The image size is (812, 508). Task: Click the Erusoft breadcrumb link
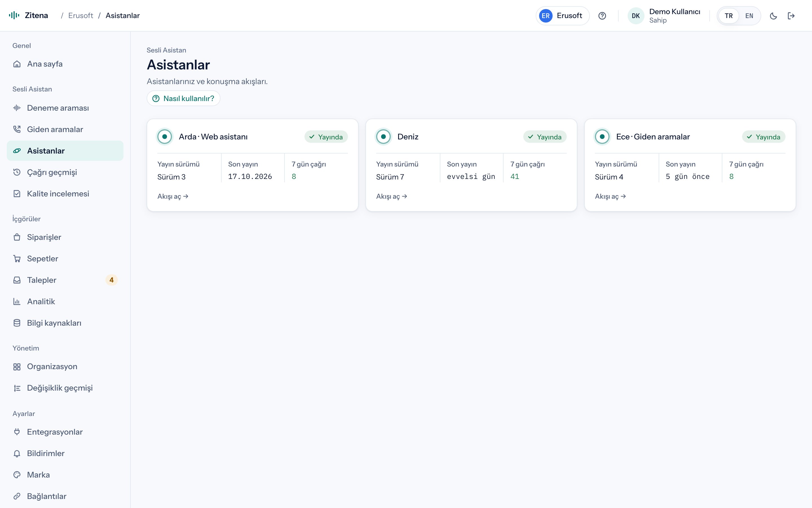pos(81,16)
